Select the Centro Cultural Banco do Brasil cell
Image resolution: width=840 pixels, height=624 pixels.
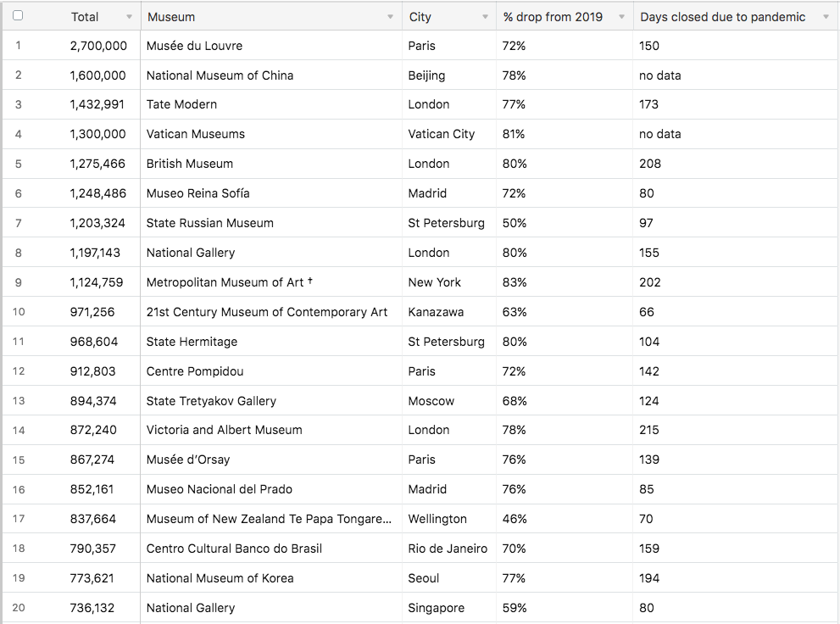click(x=234, y=549)
